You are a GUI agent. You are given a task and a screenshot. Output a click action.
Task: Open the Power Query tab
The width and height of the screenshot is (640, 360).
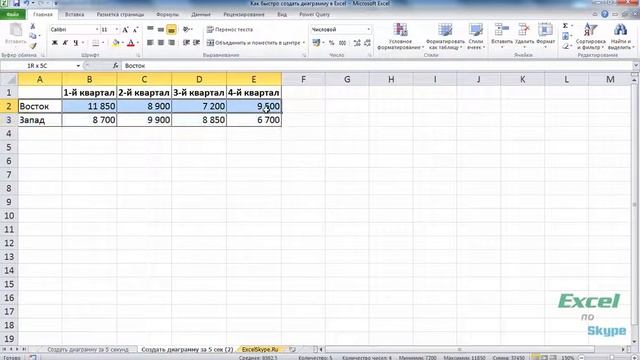point(314,14)
